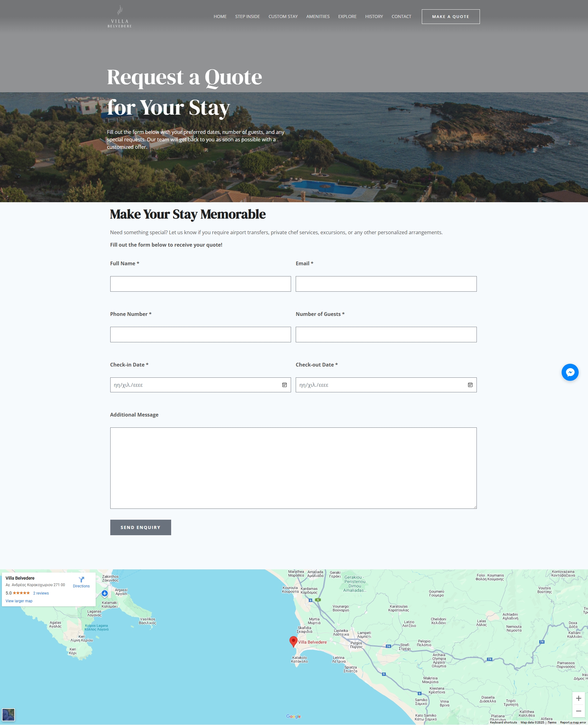
Task: Open the Check-out Date calendar picker
Action: tap(470, 385)
